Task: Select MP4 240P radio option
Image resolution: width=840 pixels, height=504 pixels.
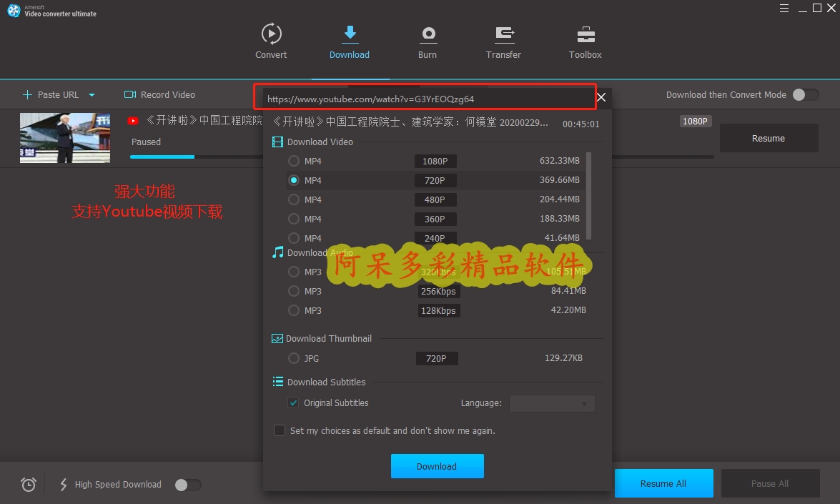Action: [294, 237]
